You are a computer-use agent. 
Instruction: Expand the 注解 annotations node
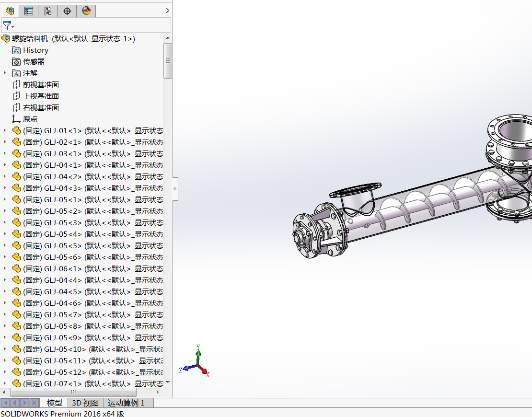pyautogui.click(x=4, y=73)
